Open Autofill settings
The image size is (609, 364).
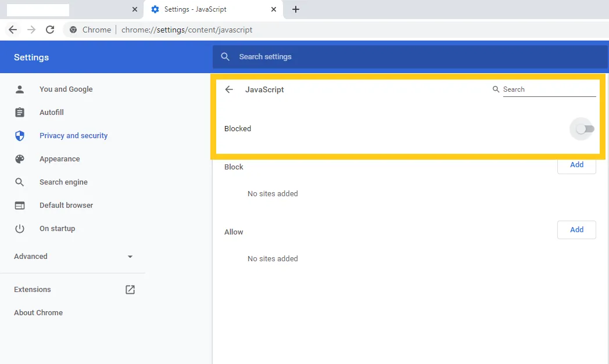[x=52, y=112]
